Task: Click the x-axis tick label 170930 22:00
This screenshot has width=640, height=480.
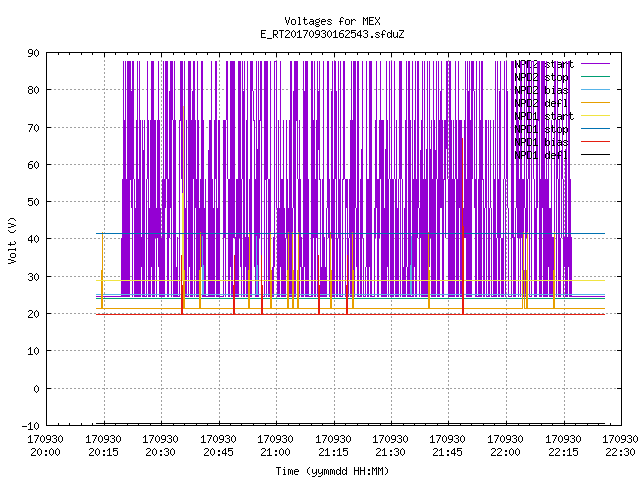Action: coord(506,446)
